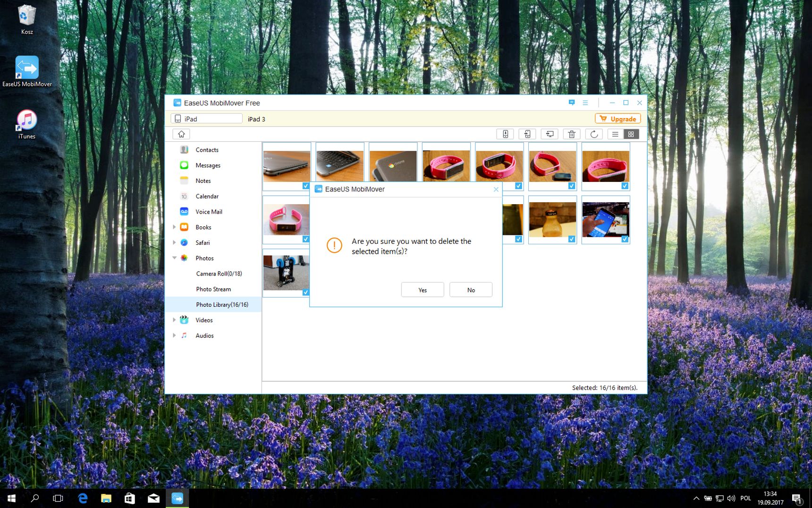
Task: Click the trash delete toolbar icon
Action: [x=572, y=134]
